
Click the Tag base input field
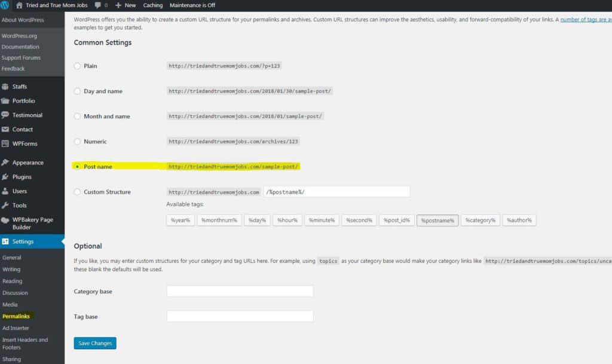pos(240,316)
